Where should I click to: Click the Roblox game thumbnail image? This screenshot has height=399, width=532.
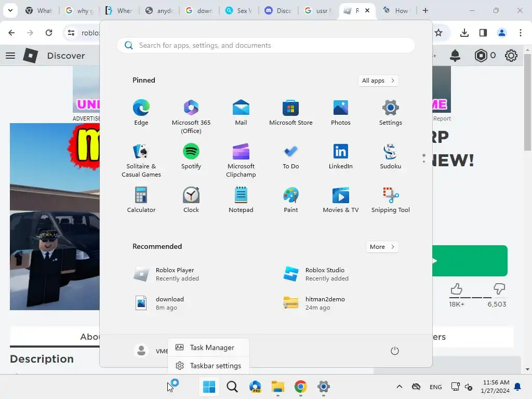pos(55,217)
